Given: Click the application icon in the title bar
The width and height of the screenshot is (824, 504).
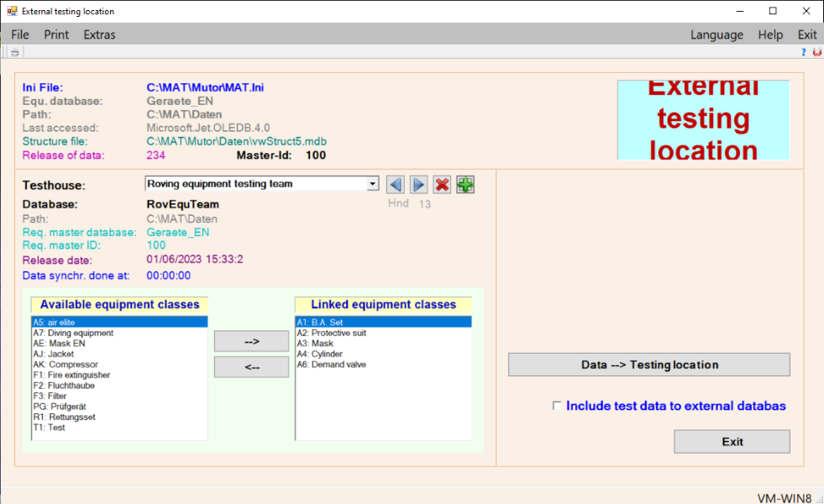Looking at the screenshot, I should (12, 12).
